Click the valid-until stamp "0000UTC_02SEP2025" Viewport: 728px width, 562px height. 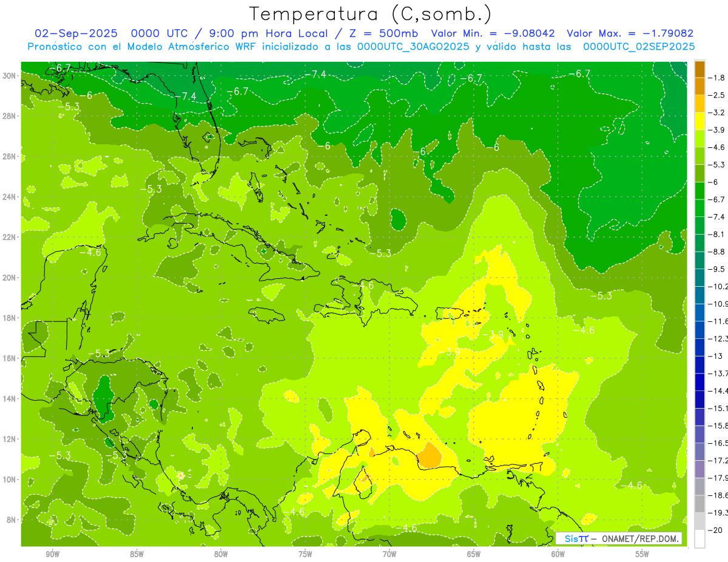coord(639,46)
